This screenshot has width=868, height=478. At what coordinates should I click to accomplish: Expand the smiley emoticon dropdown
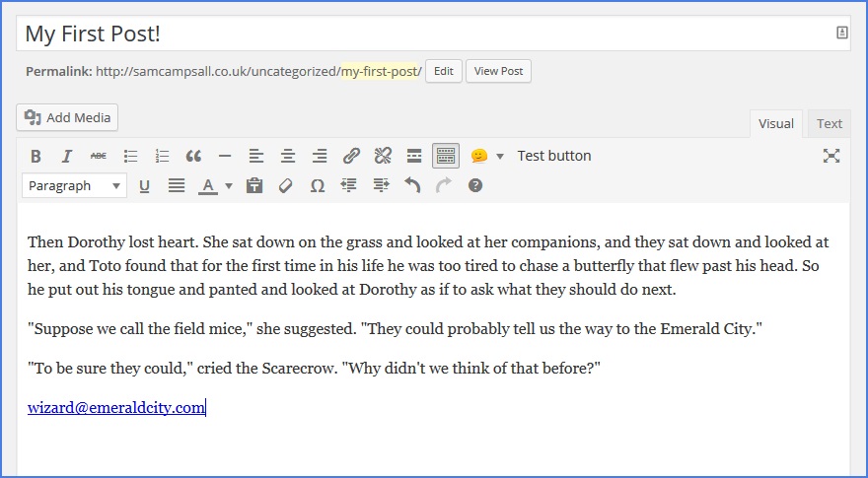pyautogui.click(x=499, y=156)
